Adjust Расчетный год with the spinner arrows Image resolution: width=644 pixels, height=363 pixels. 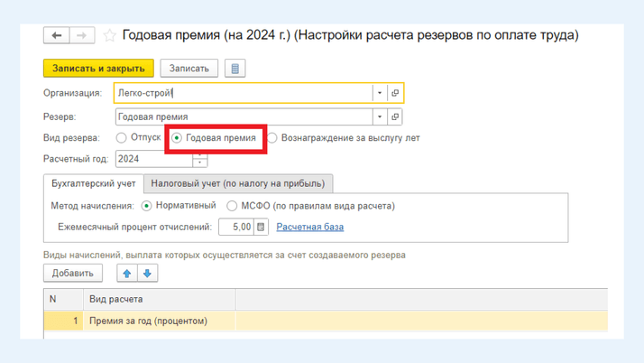200,159
